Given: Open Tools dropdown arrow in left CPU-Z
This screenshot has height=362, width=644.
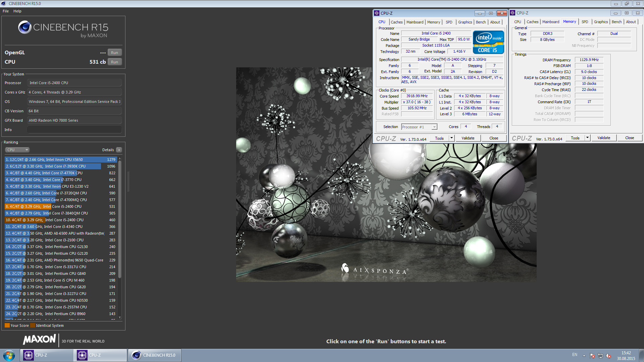Looking at the screenshot, I should point(451,138).
